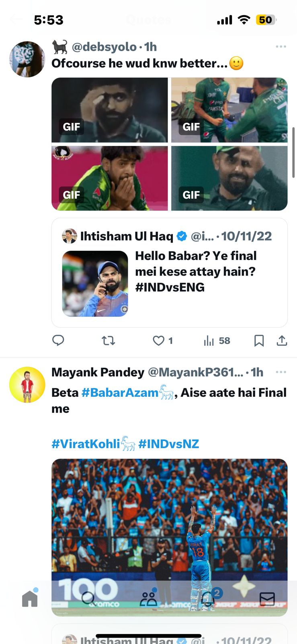
Task: Open the #BabarAzam hashtag link
Action: coord(120,393)
